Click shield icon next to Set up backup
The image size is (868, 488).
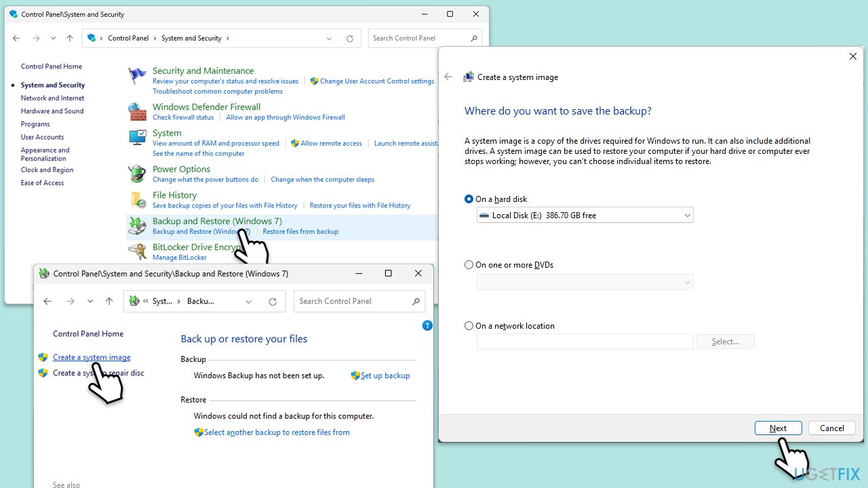(355, 375)
